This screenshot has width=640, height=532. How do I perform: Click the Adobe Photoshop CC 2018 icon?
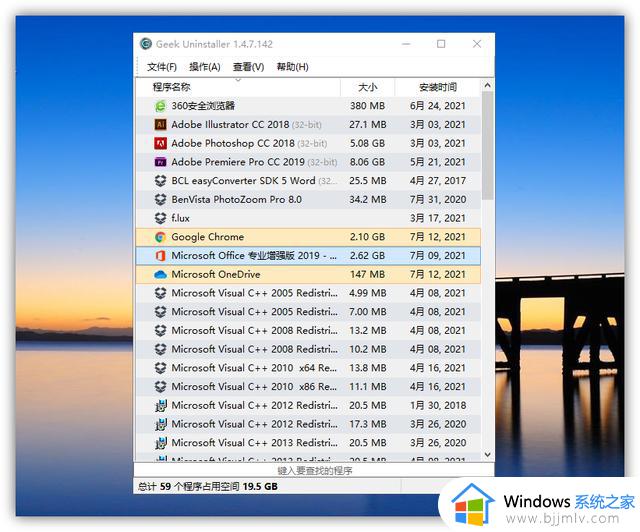tap(160, 143)
